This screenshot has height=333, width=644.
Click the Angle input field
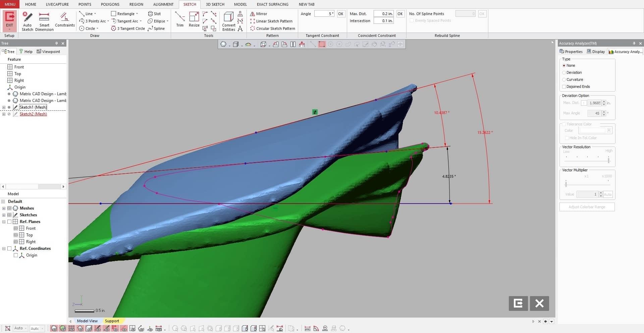324,14
